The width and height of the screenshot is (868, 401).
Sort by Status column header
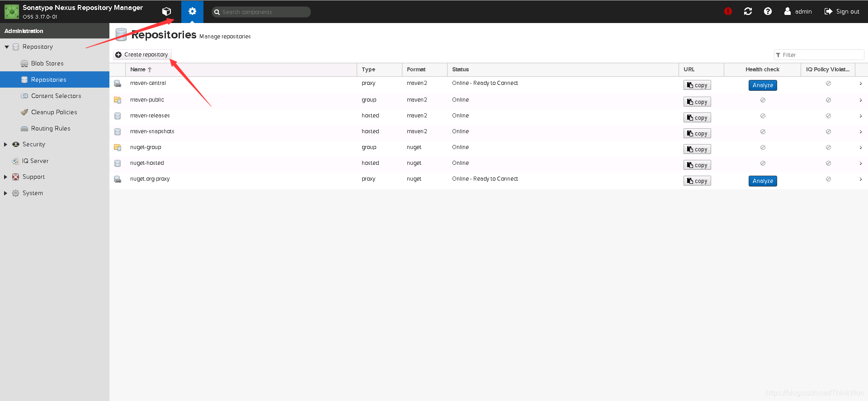[563, 70]
